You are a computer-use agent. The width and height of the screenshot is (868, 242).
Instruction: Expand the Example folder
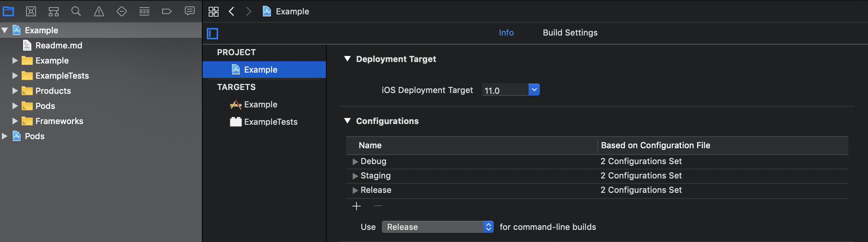(15, 60)
